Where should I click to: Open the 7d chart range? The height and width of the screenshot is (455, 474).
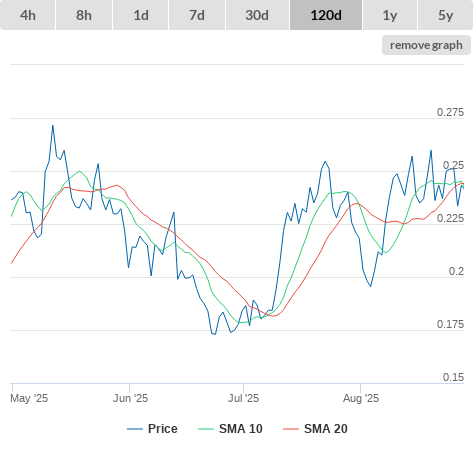pos(197,15)
